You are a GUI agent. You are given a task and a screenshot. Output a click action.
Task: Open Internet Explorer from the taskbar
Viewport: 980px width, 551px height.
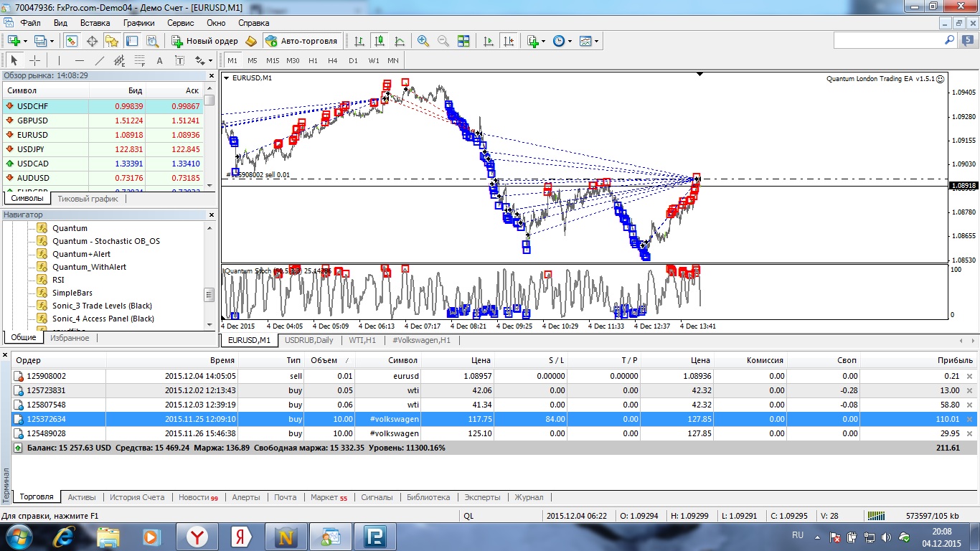pos(65,536)
